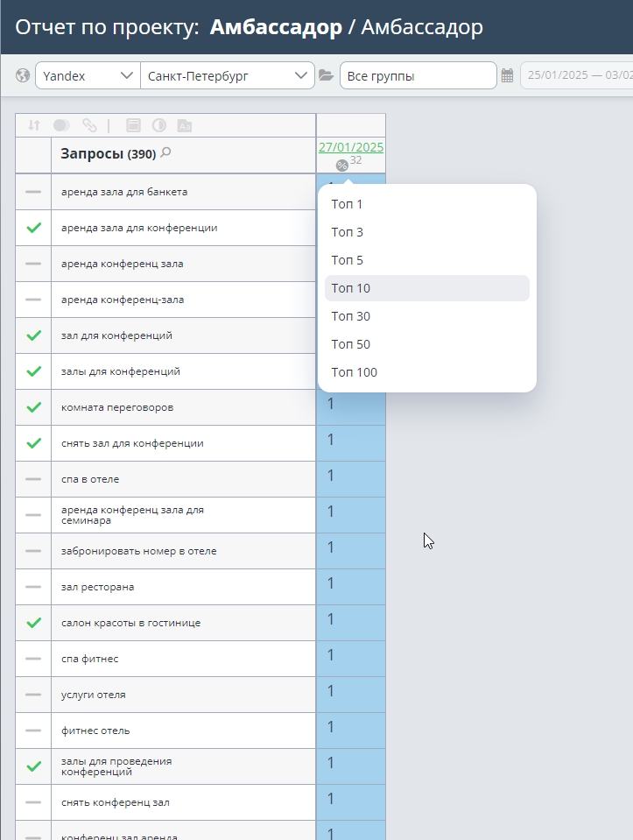Open the 27/01/2025 date column link
The height and width of the screenshot is (840, 633).
click(351, 147)
